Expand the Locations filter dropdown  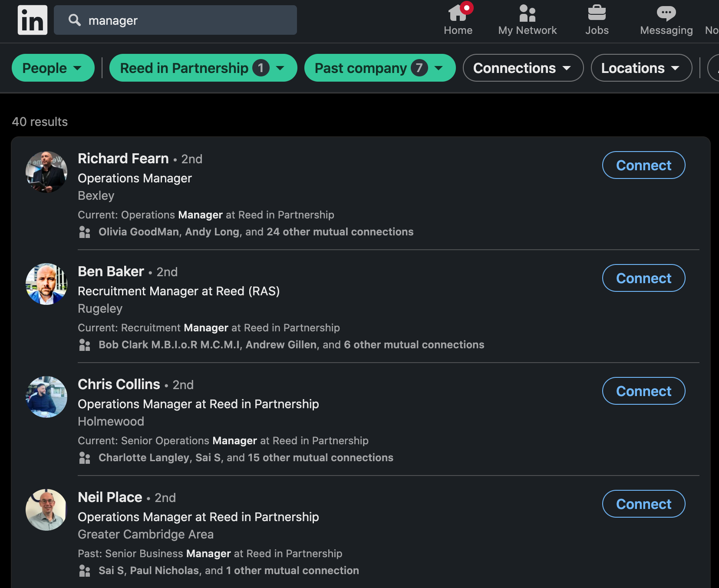click(x=641, y=68)
